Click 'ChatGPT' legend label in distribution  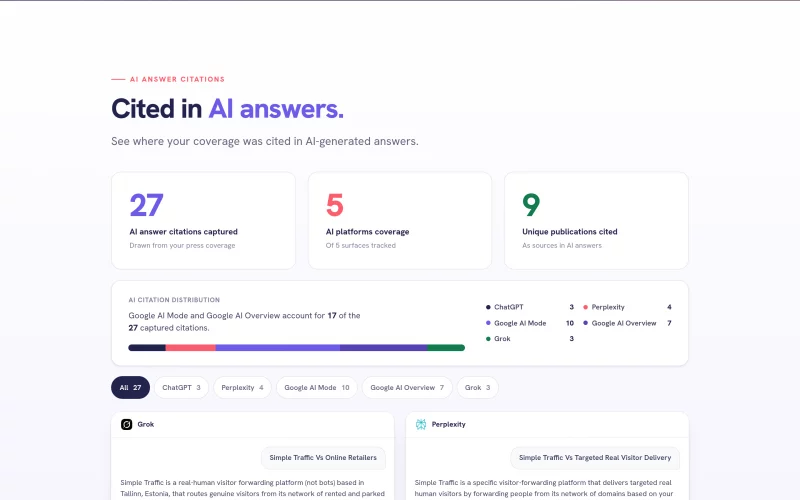tap(509, 307)
